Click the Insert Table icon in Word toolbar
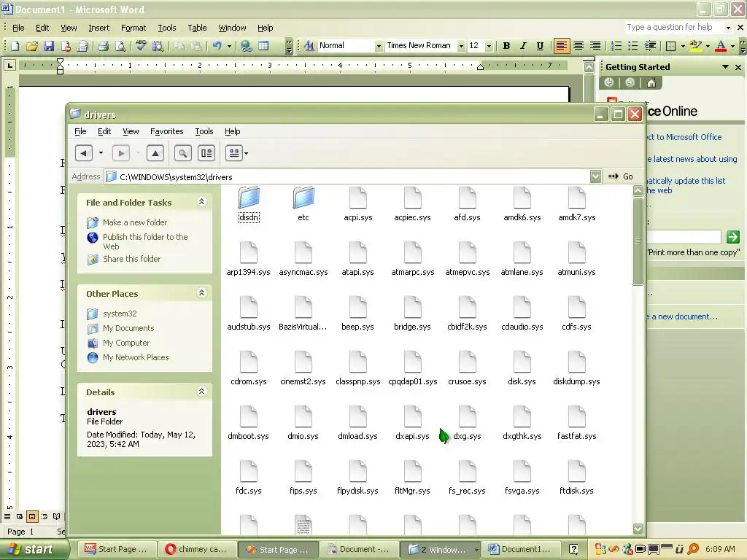Screen dimensions: 747x560 (x=263, y=46)
